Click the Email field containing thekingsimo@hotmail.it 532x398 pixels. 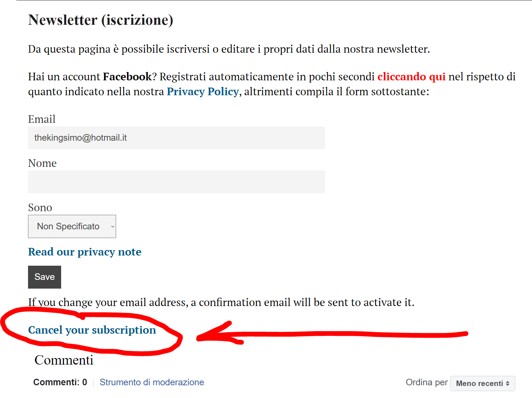176,138
